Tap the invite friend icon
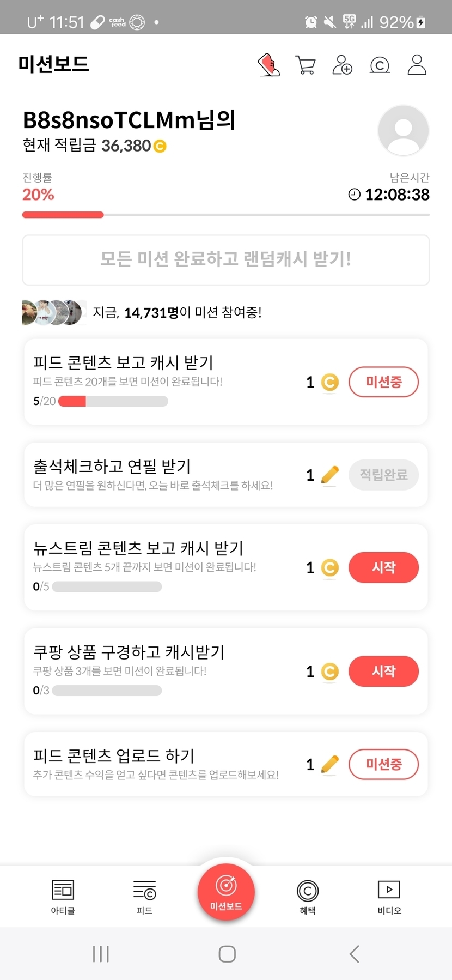The height and width of the screenshot is (980, 452). pyautogui.click(x=342, y=65)
